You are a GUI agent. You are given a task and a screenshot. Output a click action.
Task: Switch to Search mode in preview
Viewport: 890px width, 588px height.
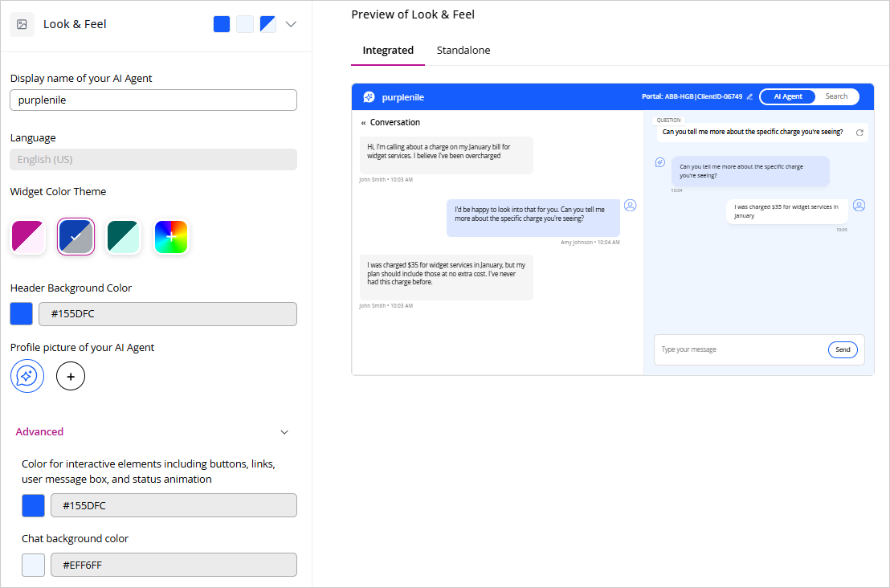(836, 96)
